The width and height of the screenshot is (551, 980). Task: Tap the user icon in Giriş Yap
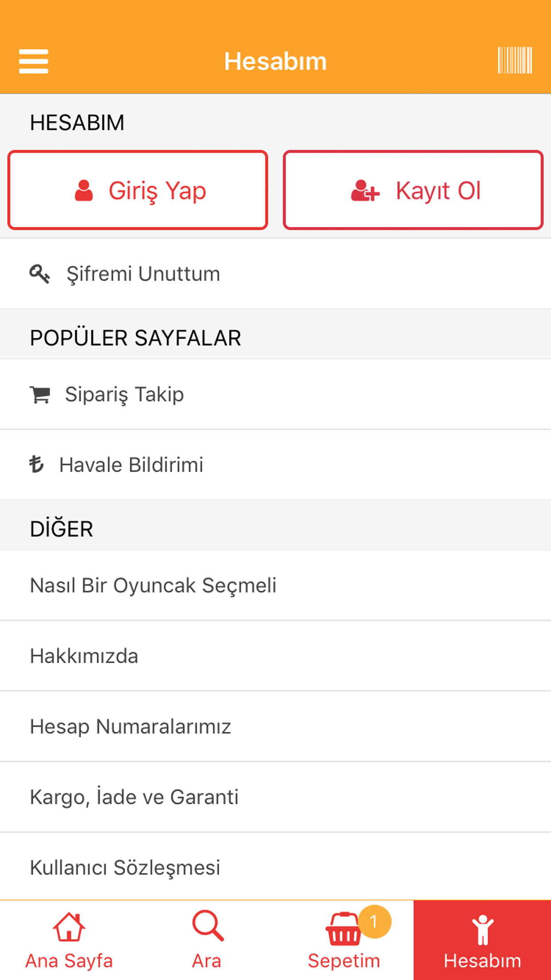coord(84,191)
